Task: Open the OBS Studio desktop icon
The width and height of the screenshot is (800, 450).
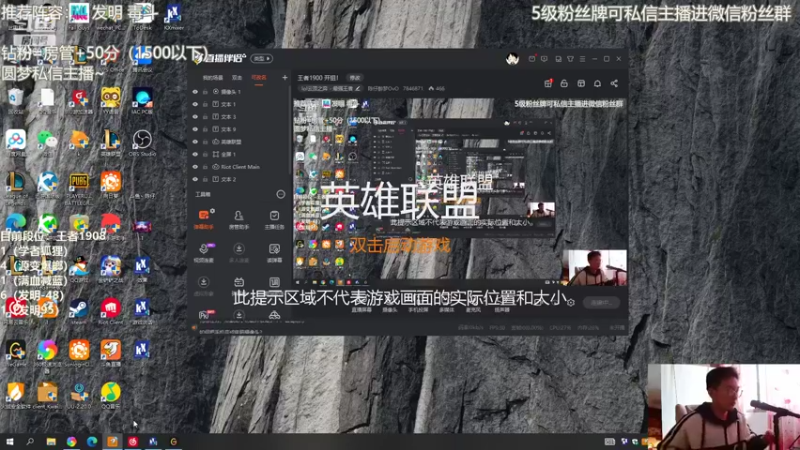Action: pyautogui.click(x=142, y=143)
